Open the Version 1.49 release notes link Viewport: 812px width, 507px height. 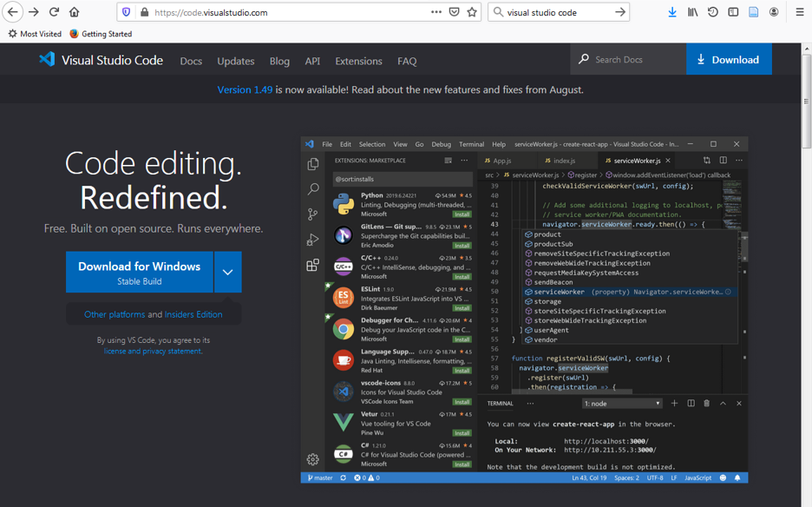[245, 89]
